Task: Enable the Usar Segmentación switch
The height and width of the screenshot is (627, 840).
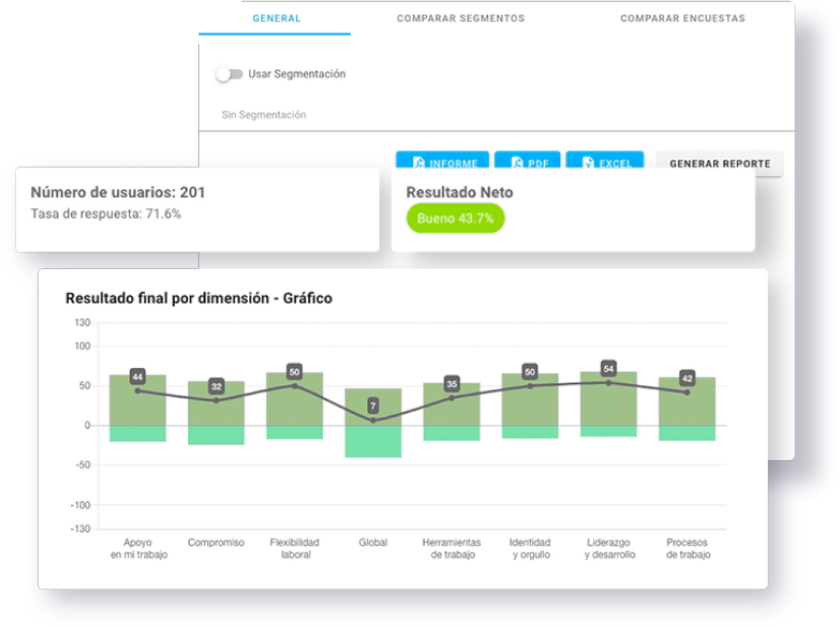Action: pyautogui.click(x=229, y=74)
